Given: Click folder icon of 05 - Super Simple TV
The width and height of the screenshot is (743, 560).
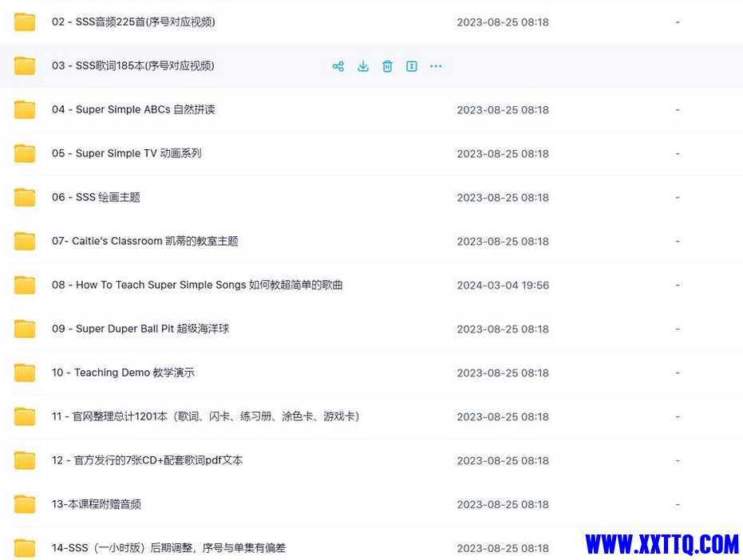Looking at the screenshot, I should coord(25,153).
